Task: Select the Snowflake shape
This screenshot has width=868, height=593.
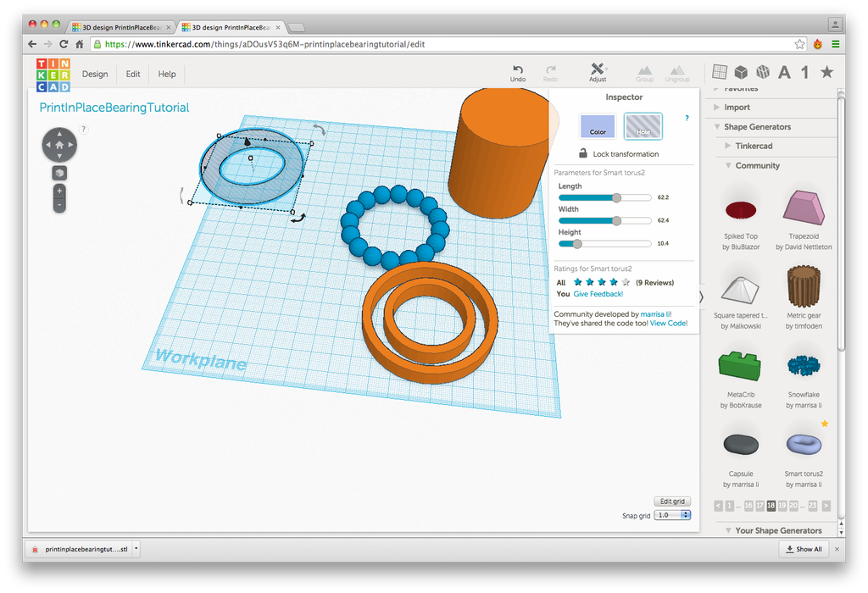Action: (804, 365)
